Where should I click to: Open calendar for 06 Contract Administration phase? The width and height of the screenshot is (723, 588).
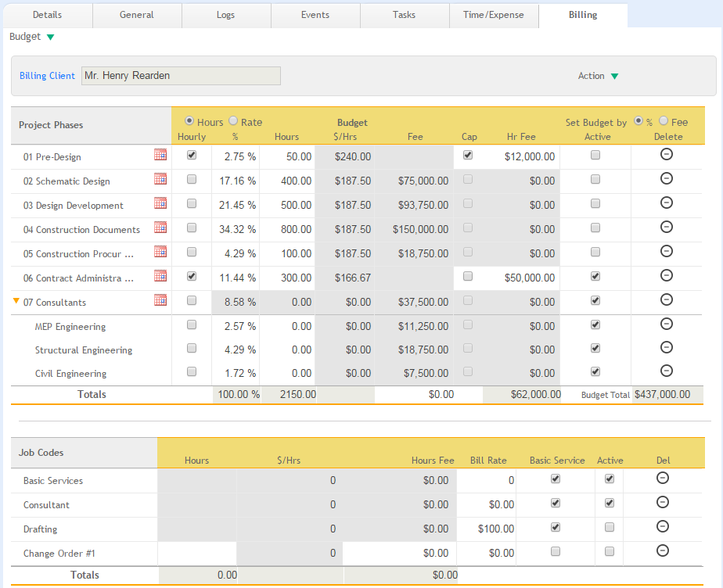click(160, 276)
